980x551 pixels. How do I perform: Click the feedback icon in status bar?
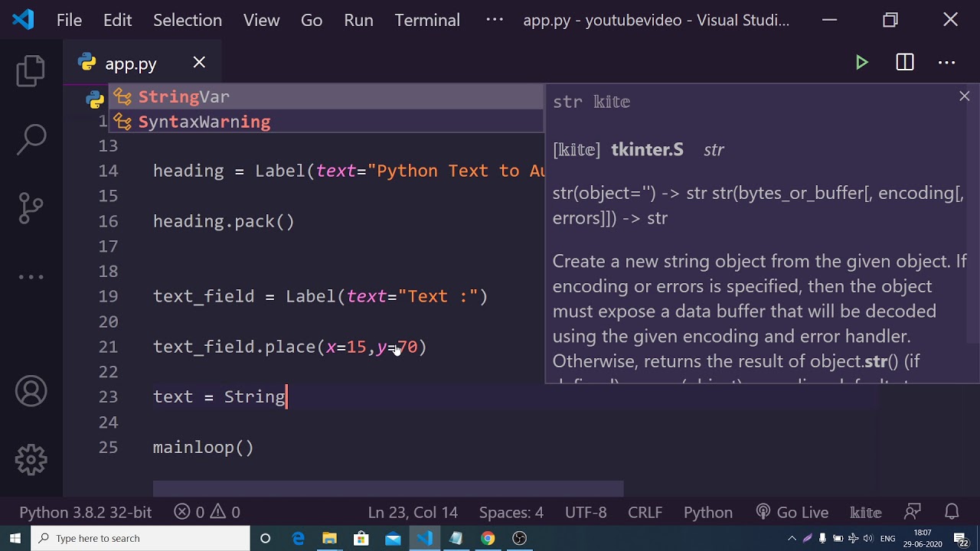coord(913,512)
